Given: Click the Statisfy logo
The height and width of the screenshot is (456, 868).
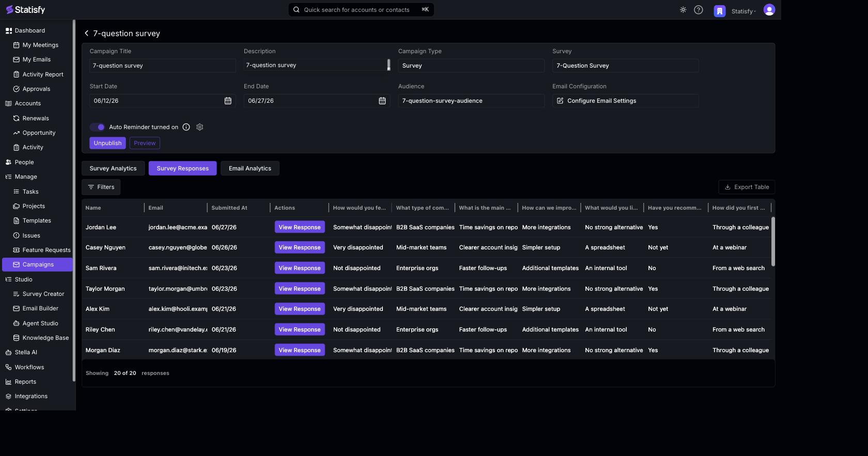Looking at the screenshot, I should 25,10.
